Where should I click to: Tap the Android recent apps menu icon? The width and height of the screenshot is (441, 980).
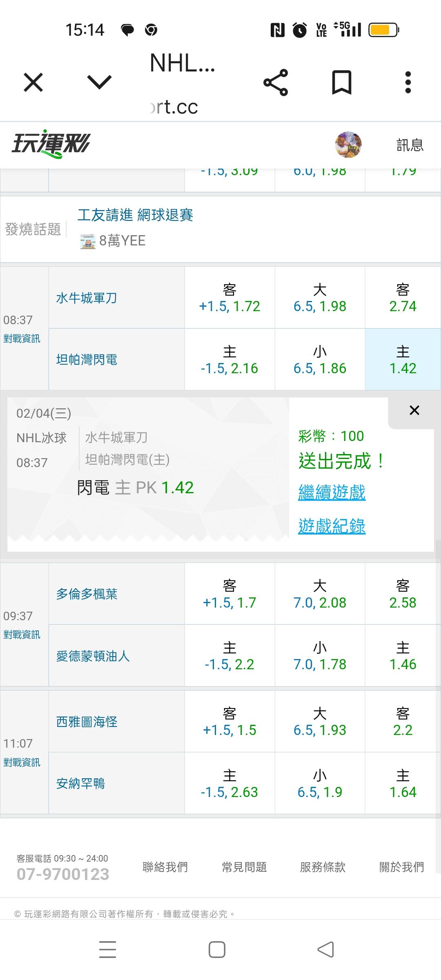pos(107,949)
